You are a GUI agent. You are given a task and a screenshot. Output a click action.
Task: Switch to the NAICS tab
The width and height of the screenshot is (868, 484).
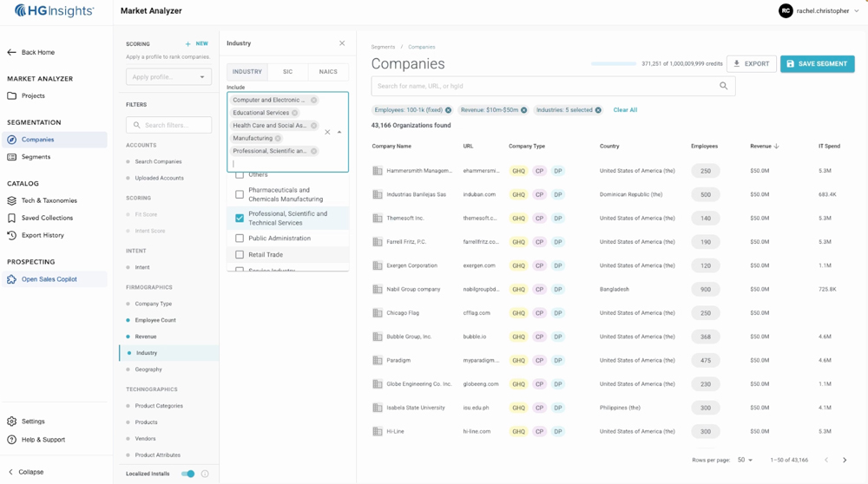point(328,72)
